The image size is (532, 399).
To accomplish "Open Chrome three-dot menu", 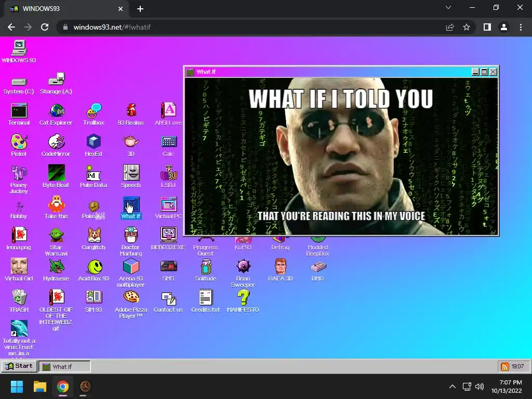I will pos(521,27).
